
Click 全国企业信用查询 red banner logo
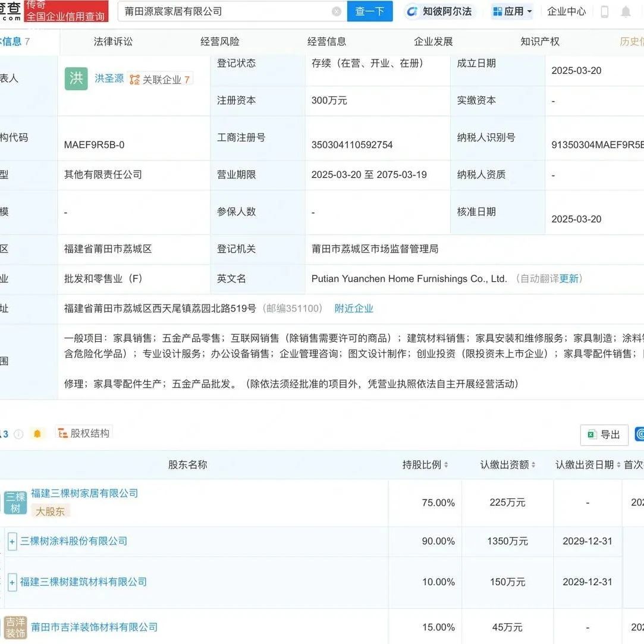point(66,11)
